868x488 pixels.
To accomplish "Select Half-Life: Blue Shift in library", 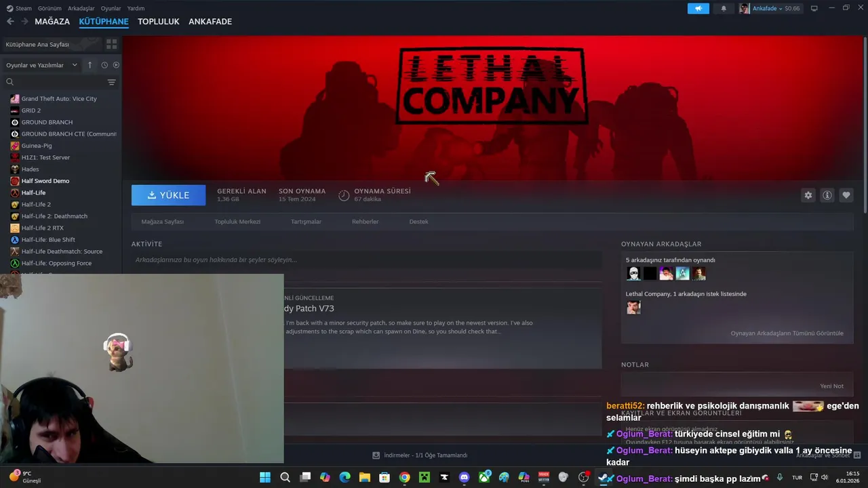I will tap(48, 240).
